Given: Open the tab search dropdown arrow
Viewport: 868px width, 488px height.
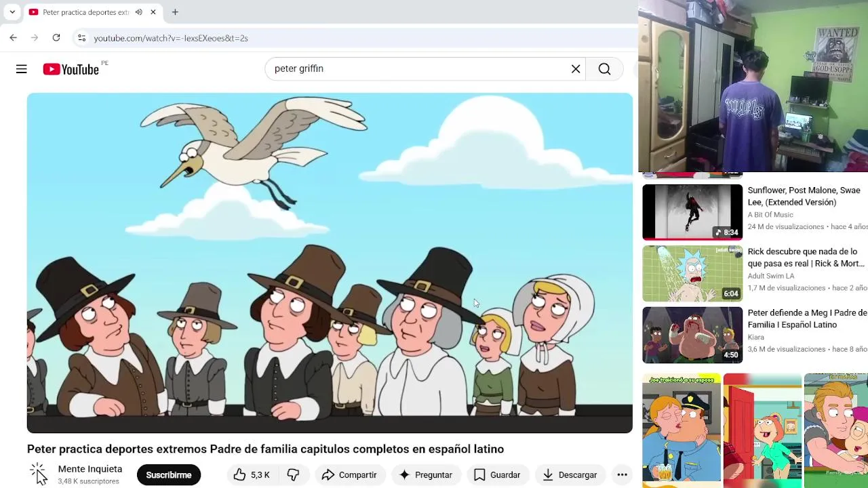Looking at the screenshot, I should [x=12, y=12].
